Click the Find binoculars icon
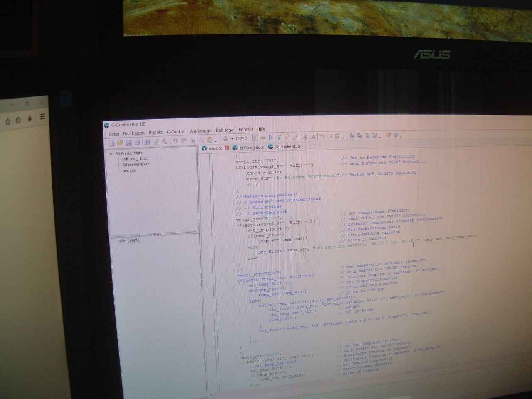This screenshot has height=399, width=532. pos(147,142)
